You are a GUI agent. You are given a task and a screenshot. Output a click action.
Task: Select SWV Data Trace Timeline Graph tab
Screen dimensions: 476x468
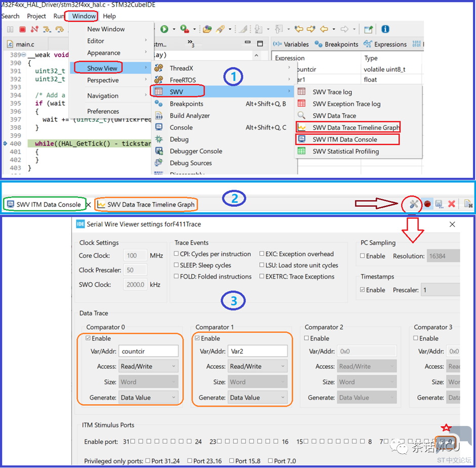(x=146, y=205)
